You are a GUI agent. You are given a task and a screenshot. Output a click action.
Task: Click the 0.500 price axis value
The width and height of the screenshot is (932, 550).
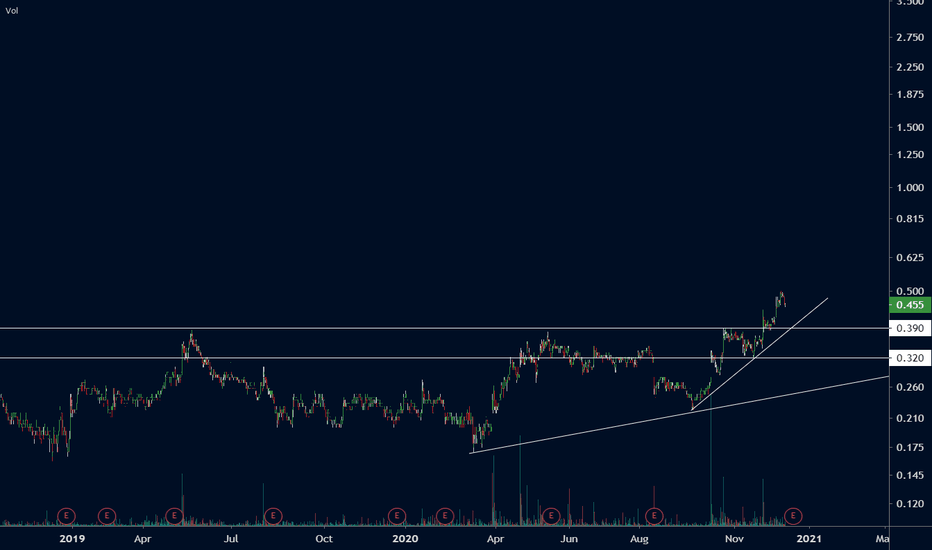(910, 291)
